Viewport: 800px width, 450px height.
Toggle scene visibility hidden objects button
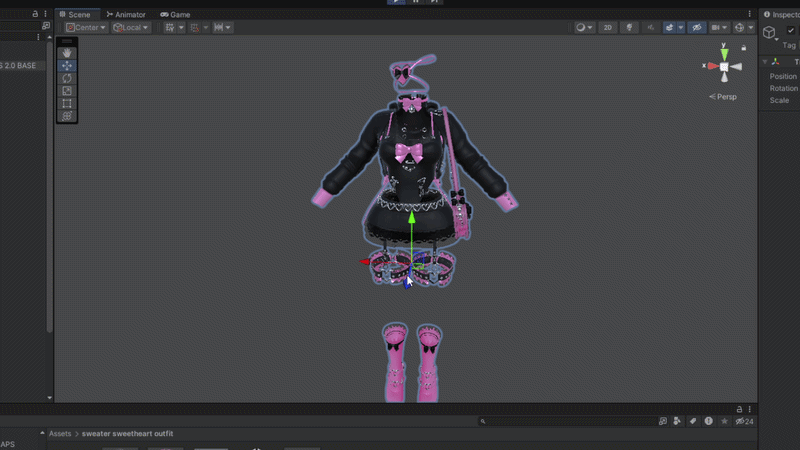[x=697, y=28]
